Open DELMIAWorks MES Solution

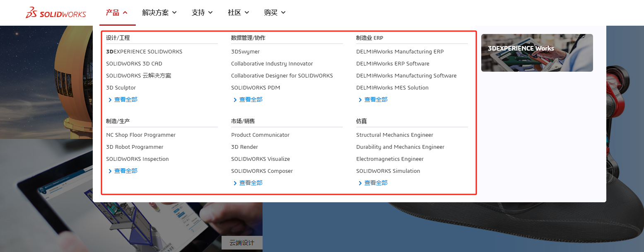pos(392,88)
